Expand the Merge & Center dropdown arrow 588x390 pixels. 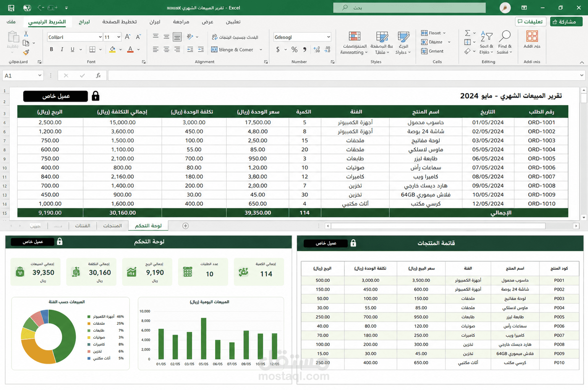[x=261, y=50]
